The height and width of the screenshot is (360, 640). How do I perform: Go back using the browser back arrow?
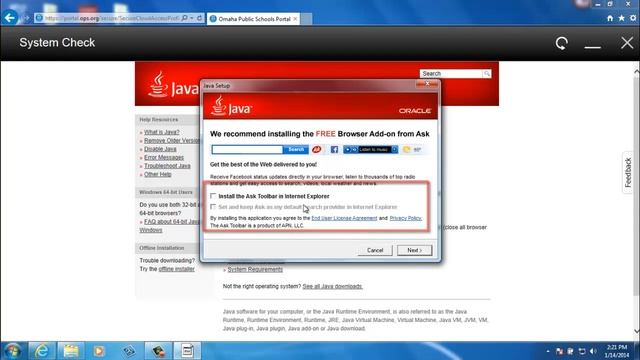pyautogui.click(x=10, y=18)
